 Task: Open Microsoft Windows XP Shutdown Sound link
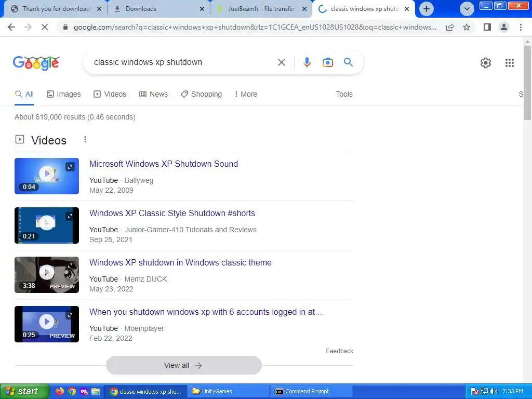pyautogui.click(x=164, y=164)
